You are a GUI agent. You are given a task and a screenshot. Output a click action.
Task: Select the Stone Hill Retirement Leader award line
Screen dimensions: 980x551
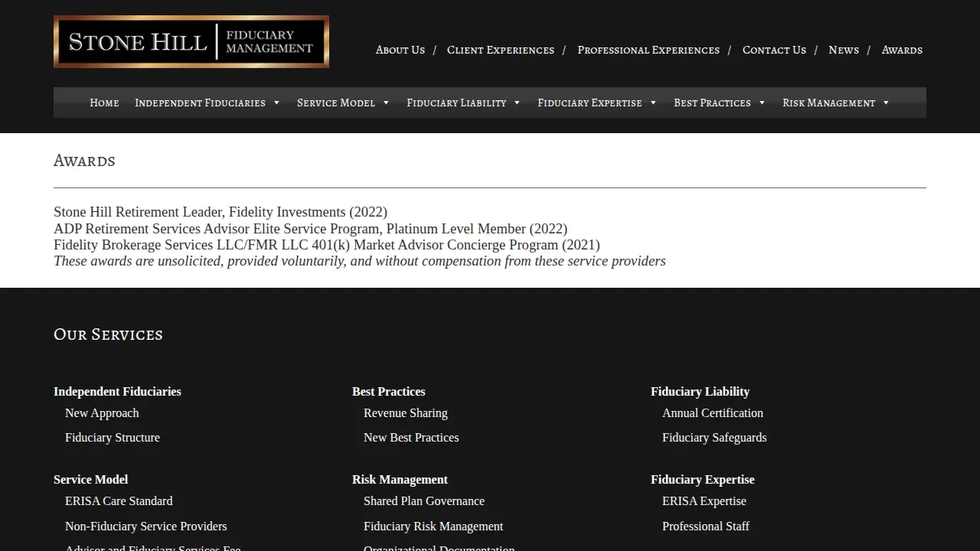point(220,212)
